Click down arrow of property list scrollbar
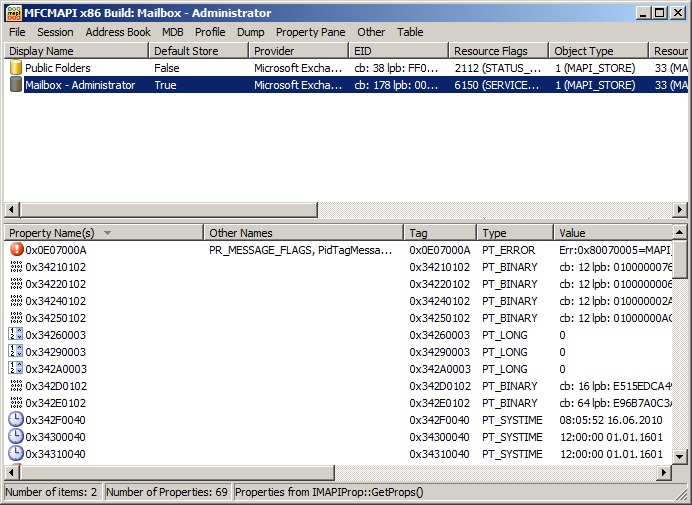Screen dimensions: 692x505 coord(680,456)
